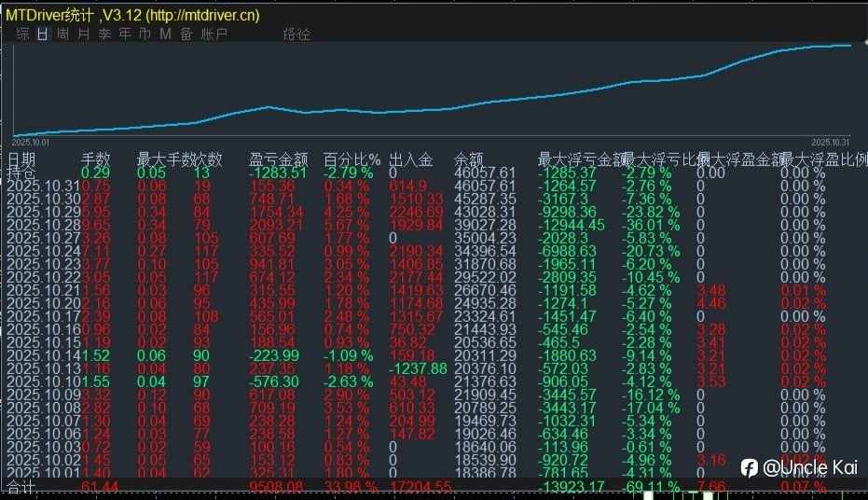
Task: Open the 周 weekly statistics tab
Action: tap(63, 34)
